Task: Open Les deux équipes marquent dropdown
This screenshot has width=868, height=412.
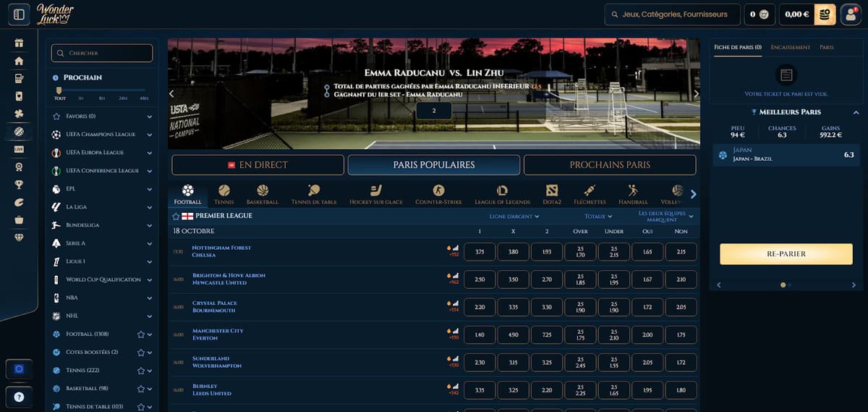Action: (665, 216)
